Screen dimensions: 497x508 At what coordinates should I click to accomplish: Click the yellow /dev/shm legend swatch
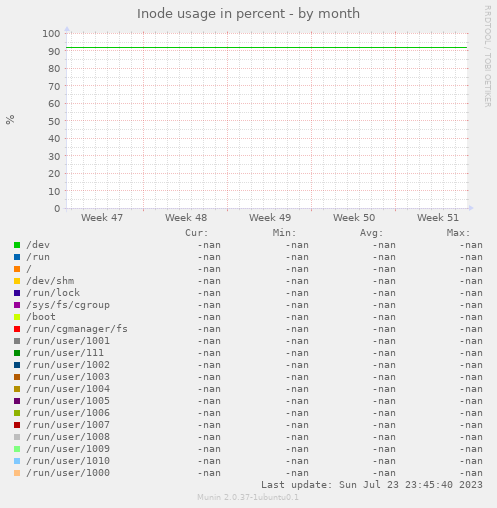click(17, 281)
